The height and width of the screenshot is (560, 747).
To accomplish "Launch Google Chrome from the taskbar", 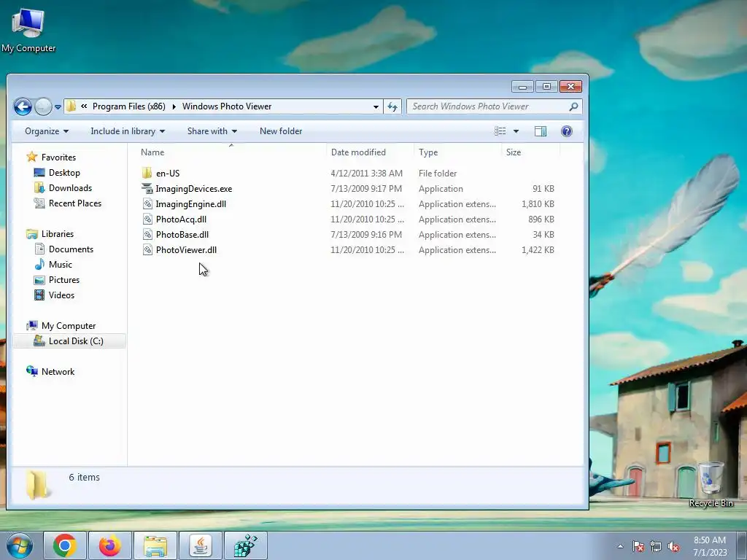I will tap(65, 545).
